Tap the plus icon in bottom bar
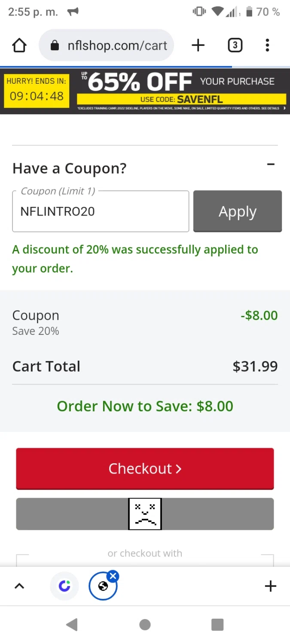This screenshot has width=290, height=644. tap(271, 586)
